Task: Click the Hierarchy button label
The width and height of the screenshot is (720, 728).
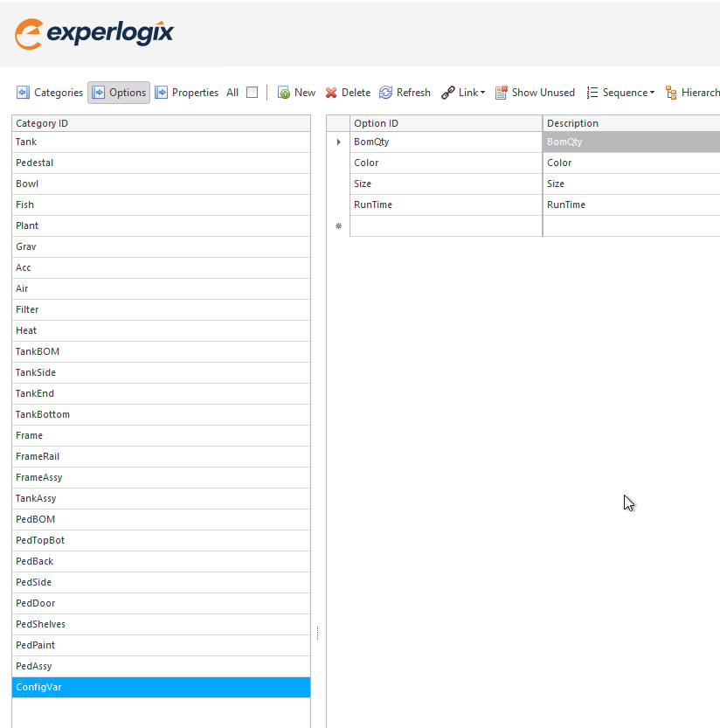Action: (x=701, y=93)
